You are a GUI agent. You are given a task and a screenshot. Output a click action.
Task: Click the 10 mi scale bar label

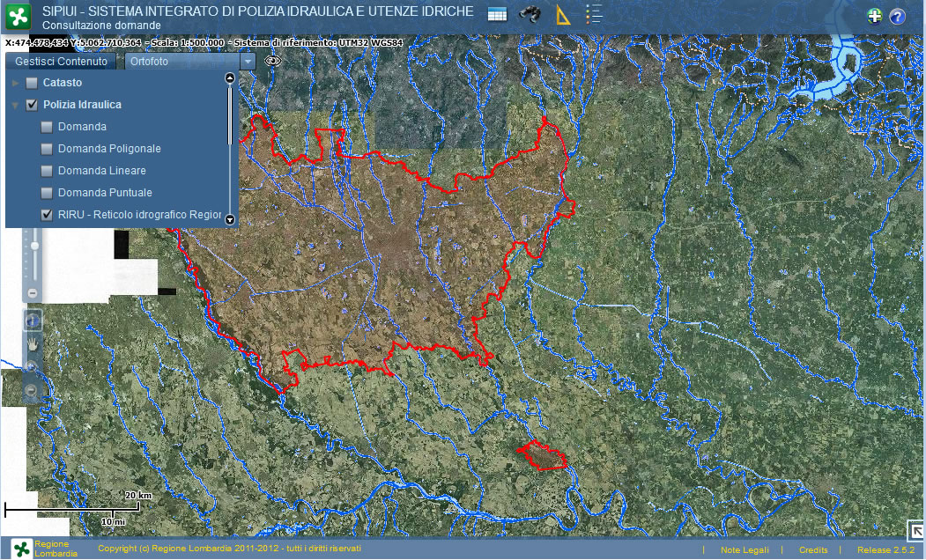click(x=113, y=521)
